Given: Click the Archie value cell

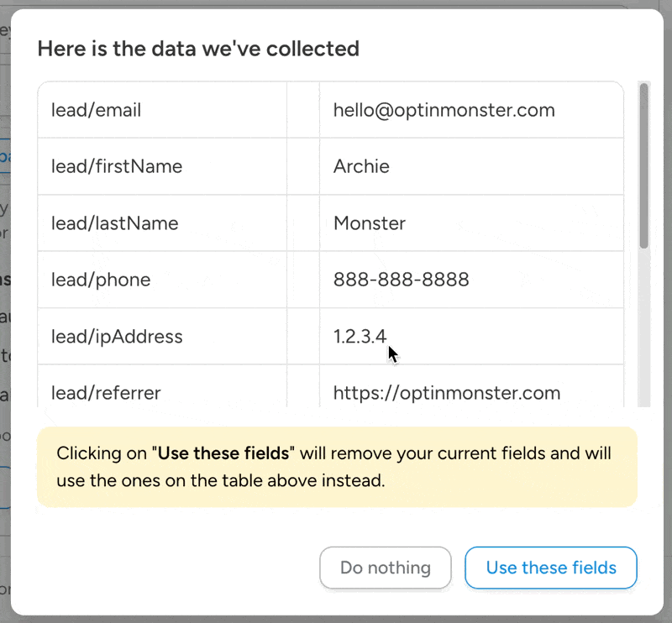Looking at the screenshot, I should (x=361, y=166).
